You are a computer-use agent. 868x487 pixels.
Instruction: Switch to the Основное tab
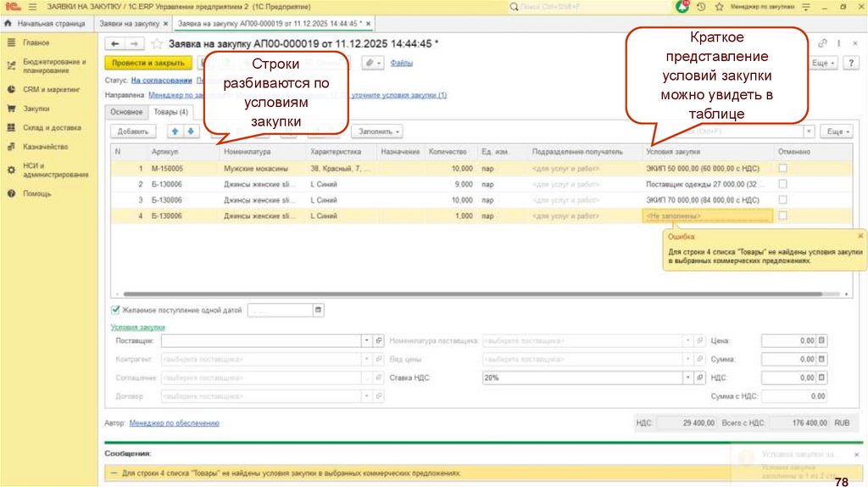click(x=126, y=112)
